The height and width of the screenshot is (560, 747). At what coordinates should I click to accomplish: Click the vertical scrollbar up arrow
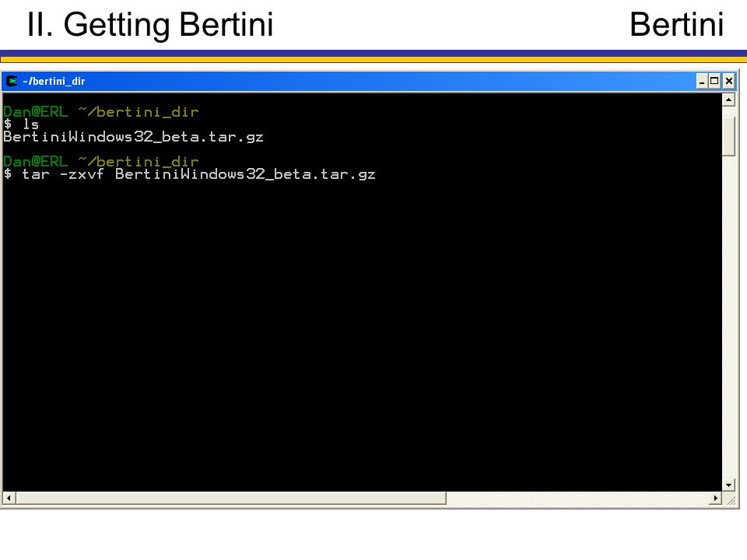coord(729,100)
